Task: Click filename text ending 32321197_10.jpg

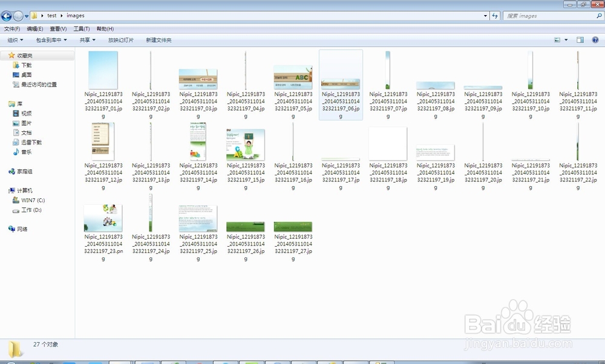Action: click(x=531, y=105)
